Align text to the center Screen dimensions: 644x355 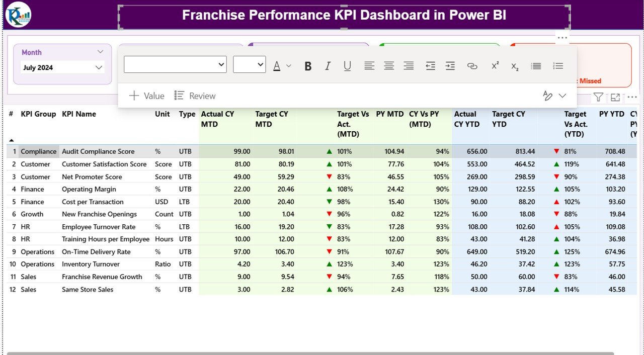pos(388,65)
